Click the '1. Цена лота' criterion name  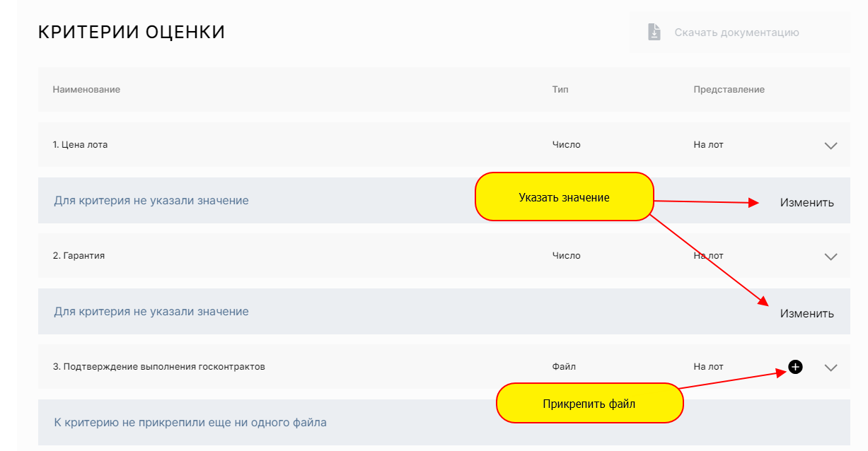tap(80, 145)
